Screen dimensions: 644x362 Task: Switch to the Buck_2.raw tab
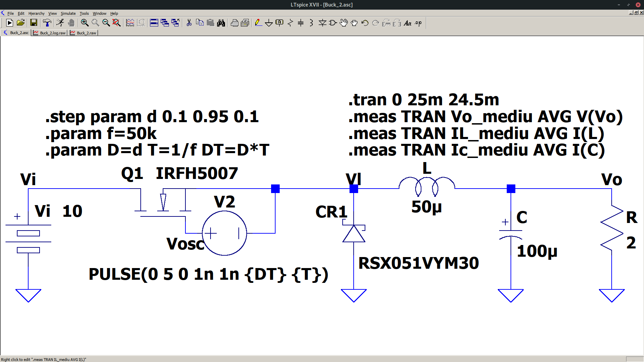83,33
